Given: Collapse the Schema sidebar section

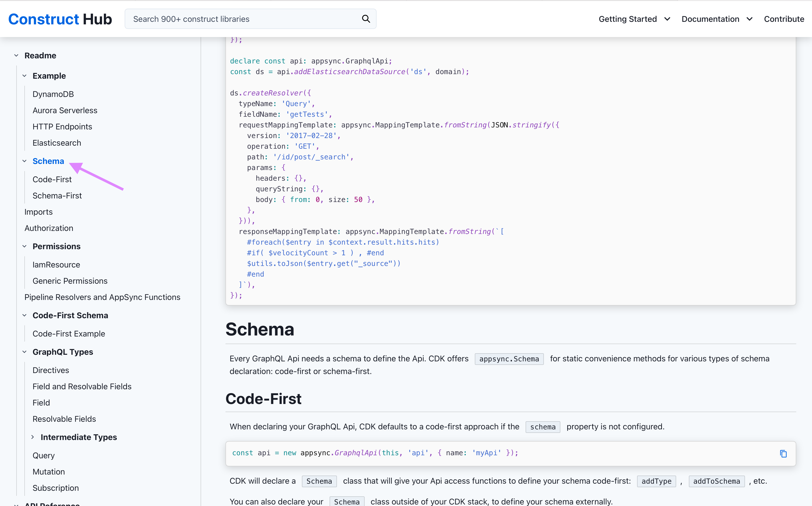Looking at the screenshot, I should point(24,161).
